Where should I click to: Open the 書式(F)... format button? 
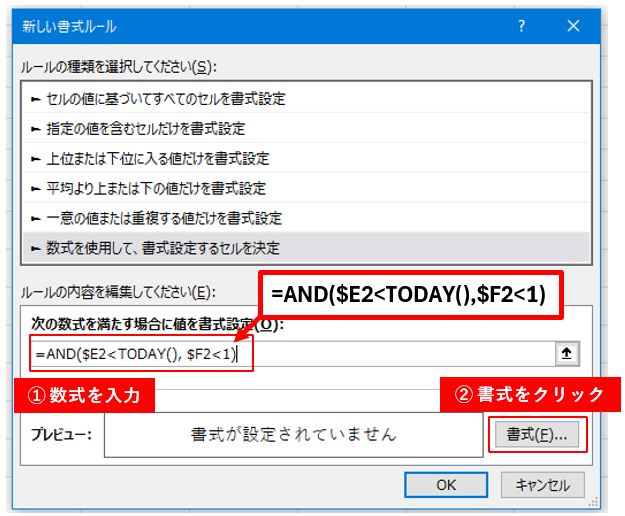536,435
